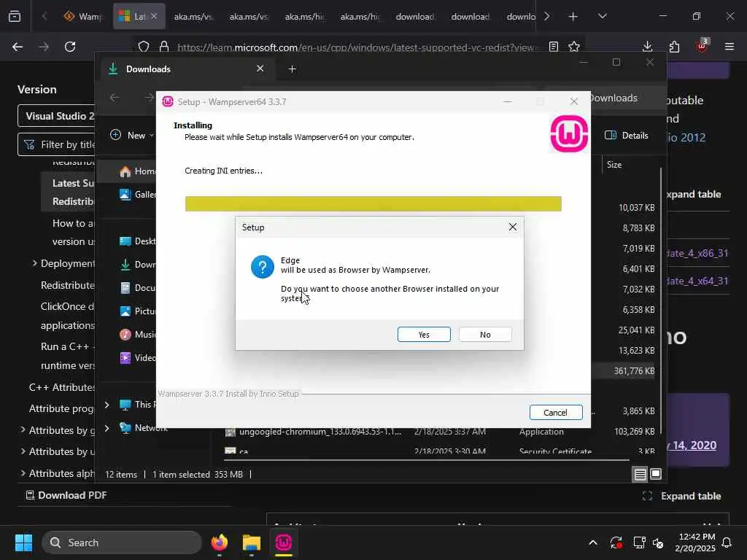747x560 pixels.
Task: Switch Explorer to large thumbnails view
Action: (x=656, y=474)
